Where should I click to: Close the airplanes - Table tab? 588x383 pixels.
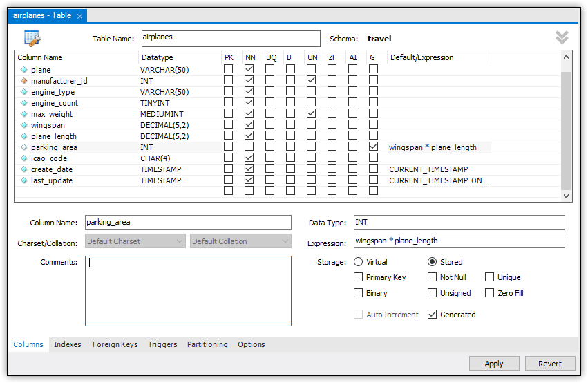point(79,15)
